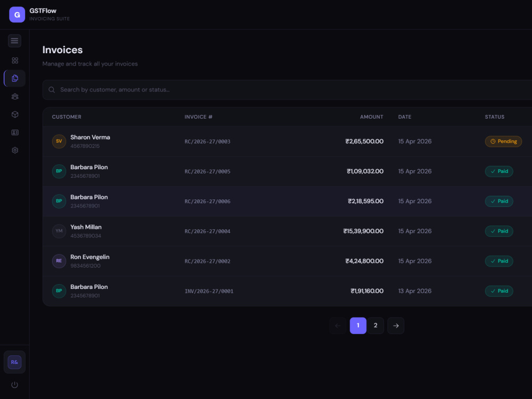Click phone number 9834561200
The width and height of the screenshot is (532, 399).
pyautogui.click(x=86, y=265)
